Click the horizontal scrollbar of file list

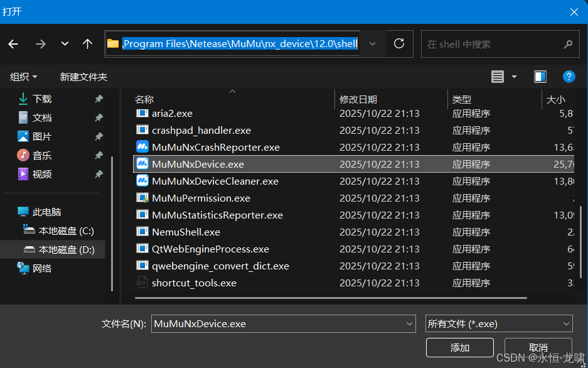331,298
